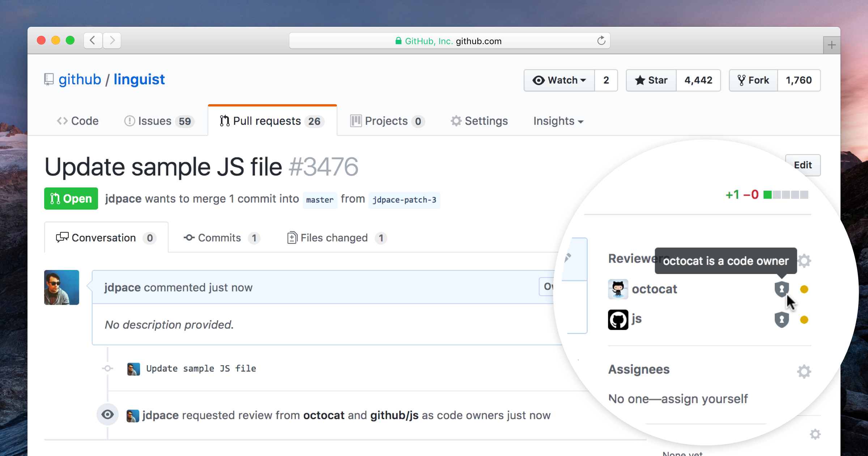Open the Reviewers settings gear

tap(805, 261)
